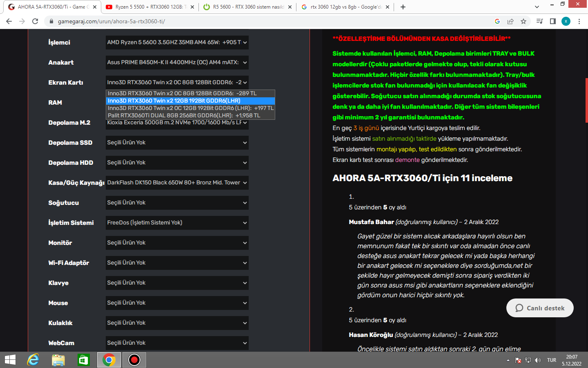Open network settings from the tray
The image size is (588, 368).
528,360
